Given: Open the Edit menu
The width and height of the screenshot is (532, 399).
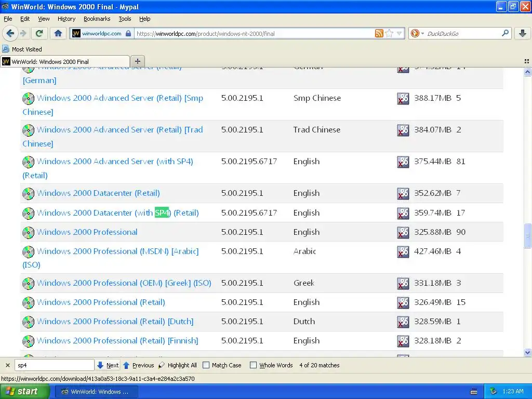Looking at the screenshot, I should pos(25,19).
